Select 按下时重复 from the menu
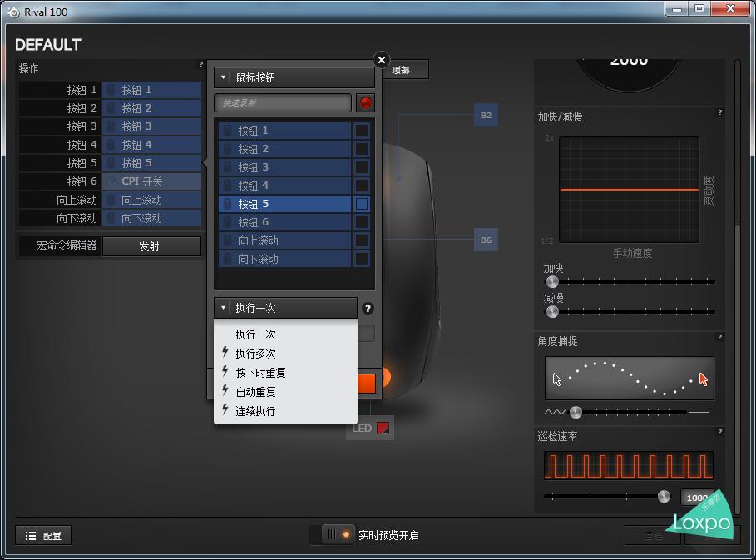 260,373
